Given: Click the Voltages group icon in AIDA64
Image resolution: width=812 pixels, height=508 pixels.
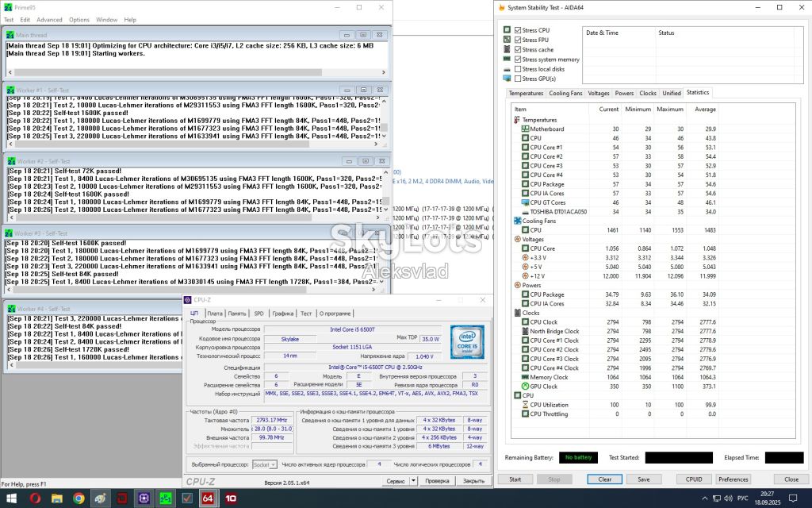Looking at the screenshot, I should (517, 240).
